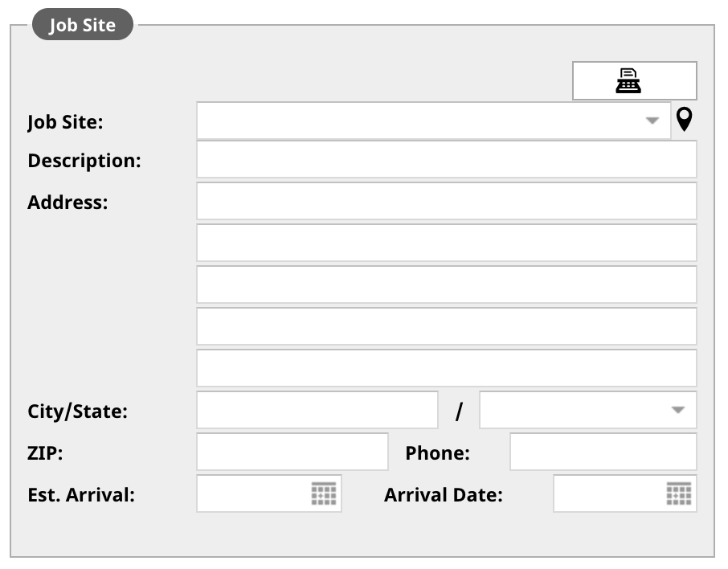Click the Job Site group header label

tap(83, 24)
